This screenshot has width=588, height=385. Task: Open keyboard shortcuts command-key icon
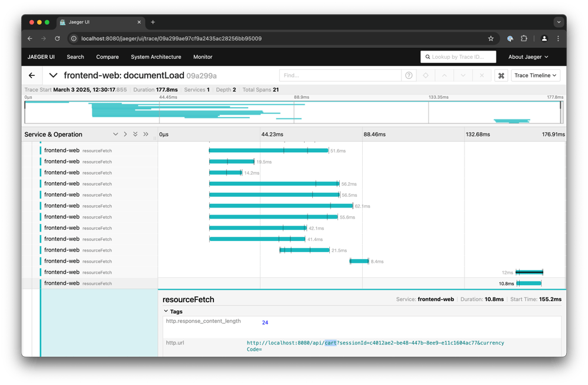click(501, 75)
